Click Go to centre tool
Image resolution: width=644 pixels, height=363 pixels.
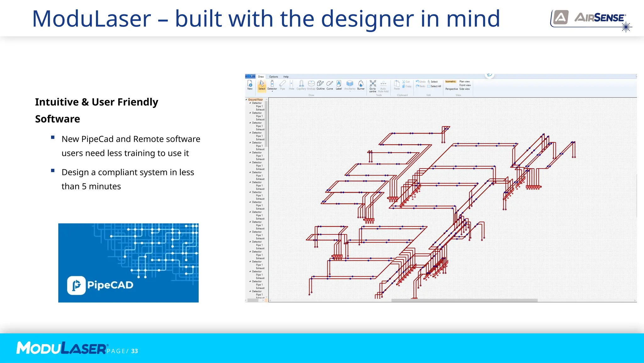click(373, 86)
